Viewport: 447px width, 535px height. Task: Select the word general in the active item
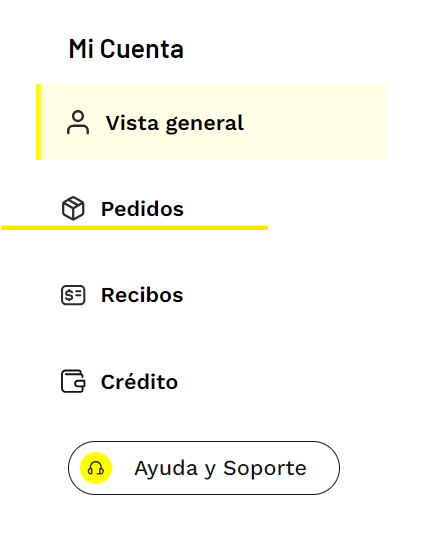coord(205,124)
